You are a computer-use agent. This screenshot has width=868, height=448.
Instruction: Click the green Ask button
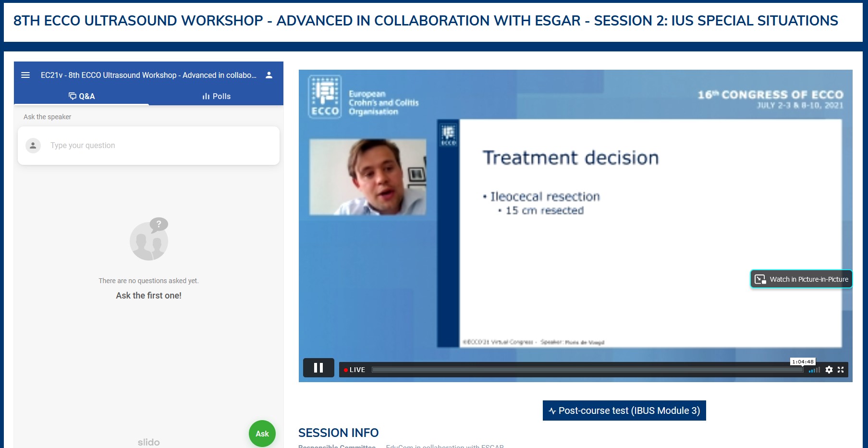(262, 434)
